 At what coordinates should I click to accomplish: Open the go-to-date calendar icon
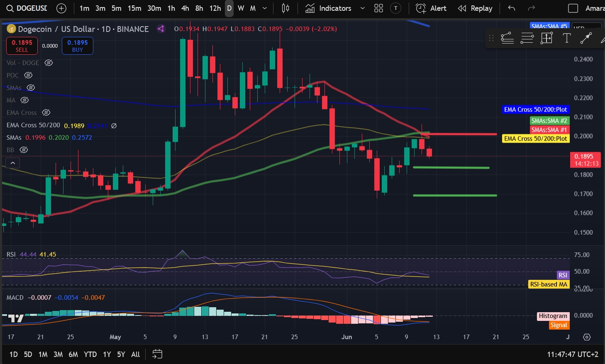157,354
